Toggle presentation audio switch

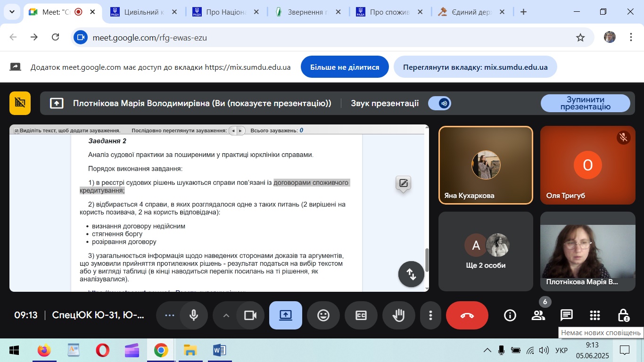(x=439, y=103)
